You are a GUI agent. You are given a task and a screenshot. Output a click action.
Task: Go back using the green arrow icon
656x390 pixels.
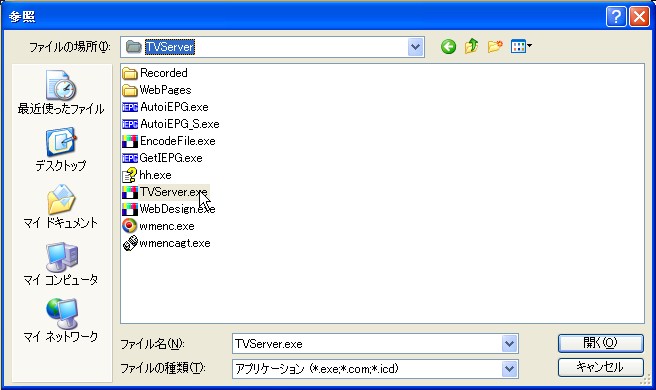pyautogui.click(x=448, y=46)
